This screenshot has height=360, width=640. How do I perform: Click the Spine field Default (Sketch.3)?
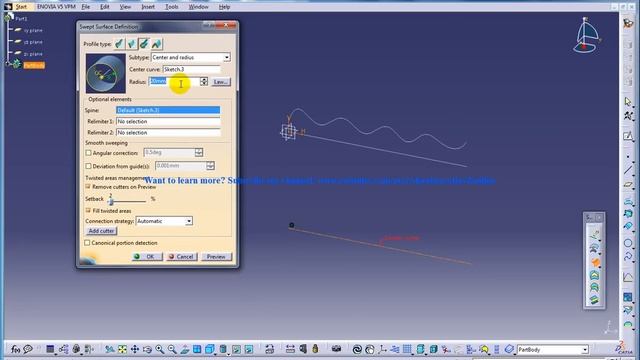coord(168,110)
